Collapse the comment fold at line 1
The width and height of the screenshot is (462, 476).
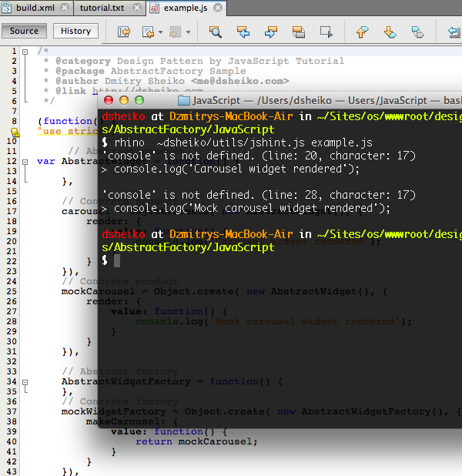25,52
